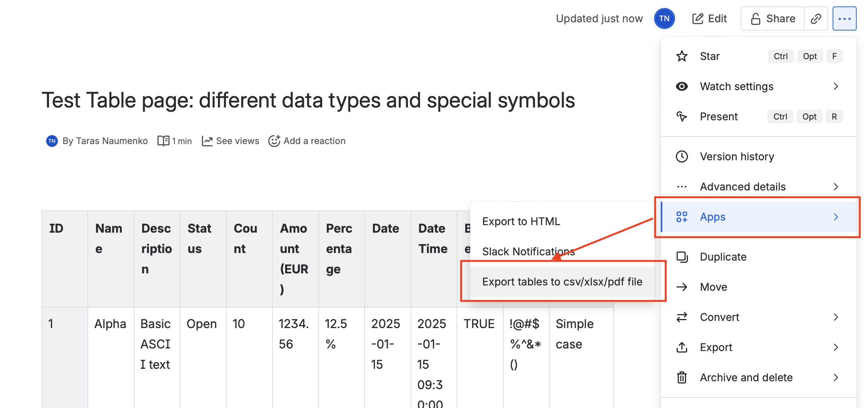Expand the Advanced details chevron
The width and height of the screenshot is (868, 408).
coord(836,187)
